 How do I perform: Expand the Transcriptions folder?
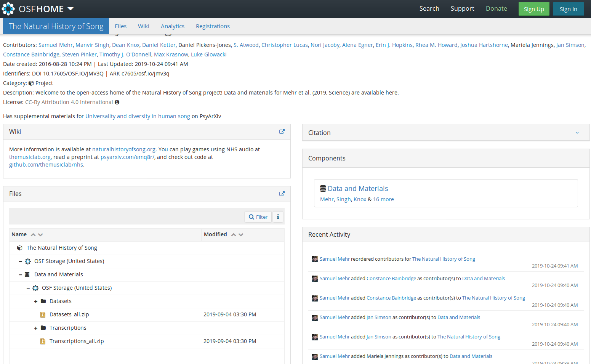point(36,328)
